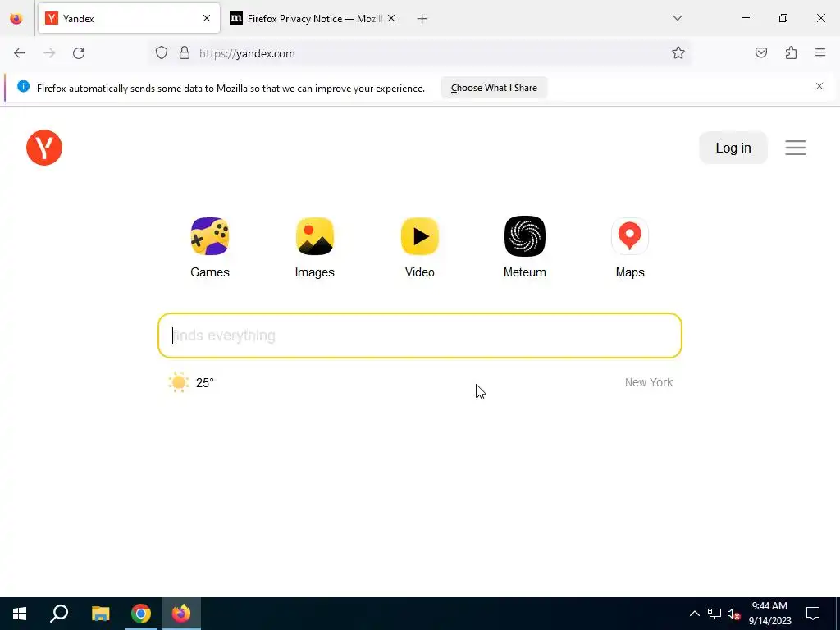Open network status tray icon
The width and height of the screenshot is (840, 630).
pyautogui.click(x=714, y=614)
